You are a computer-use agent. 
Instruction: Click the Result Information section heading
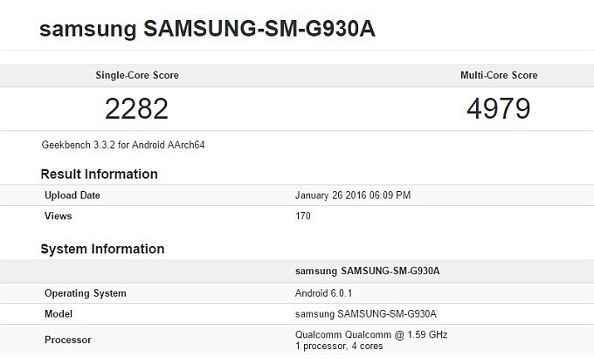[x=99, y=174]
